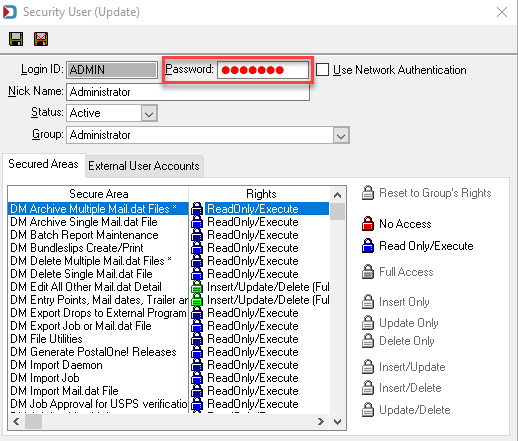Click the Password input field

263,70
